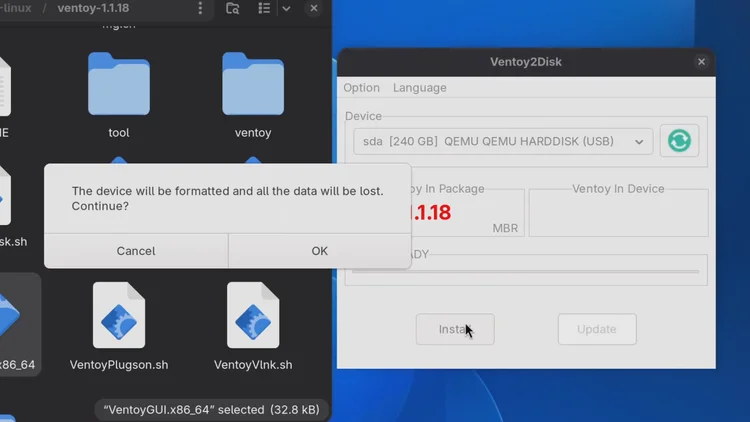The width and height of the screenshot is (750, 422).
Task: Switch file manager to list view
Action: tap(264, 8)
